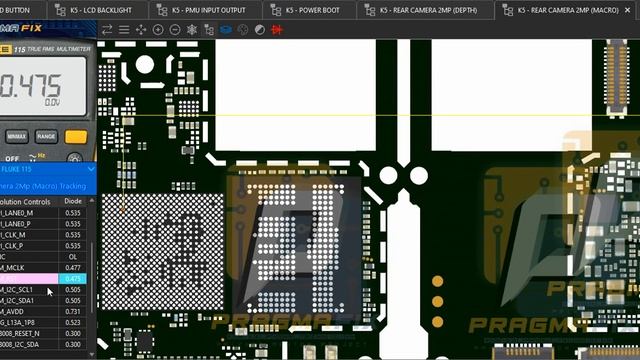Screen dimensions: 640x360
Task: Click scroll down arrow of measurement list
Action: click(92, 355)
